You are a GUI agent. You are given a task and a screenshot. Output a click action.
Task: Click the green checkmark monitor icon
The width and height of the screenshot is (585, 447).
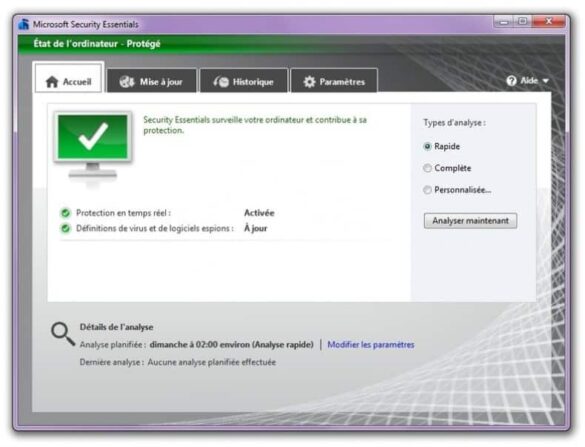[x=93, y=146]
